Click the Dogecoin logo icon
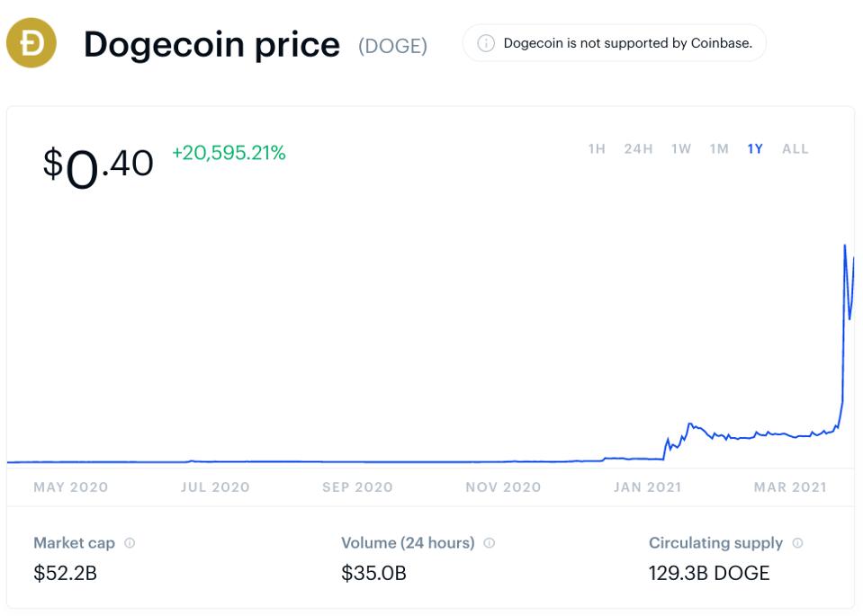The image size is (863, 616). click(31, 42)
